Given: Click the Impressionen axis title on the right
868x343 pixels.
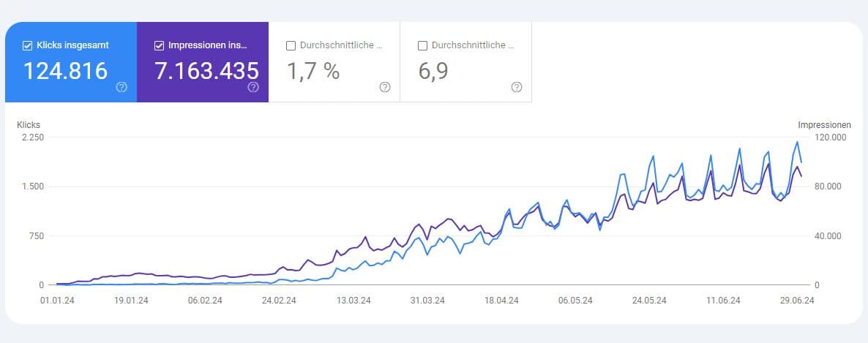Looking at the screenshot, I should coord(825,125).
